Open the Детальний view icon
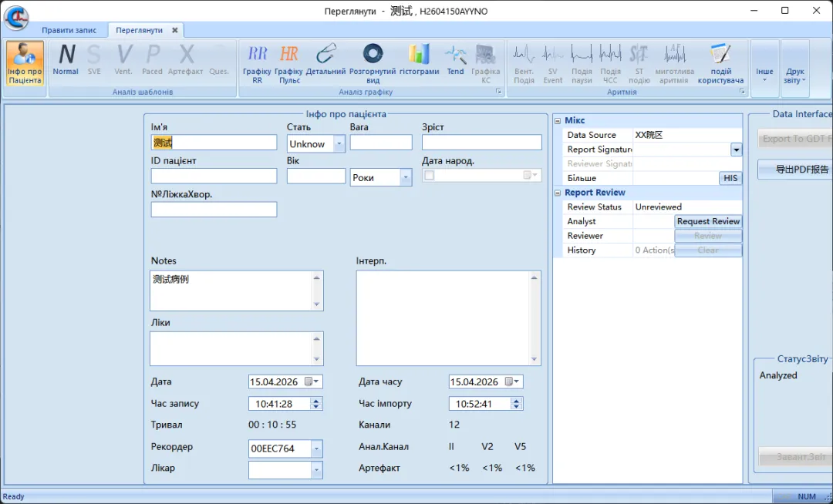The width and height of the screenshot is (833, 504). 325,59
